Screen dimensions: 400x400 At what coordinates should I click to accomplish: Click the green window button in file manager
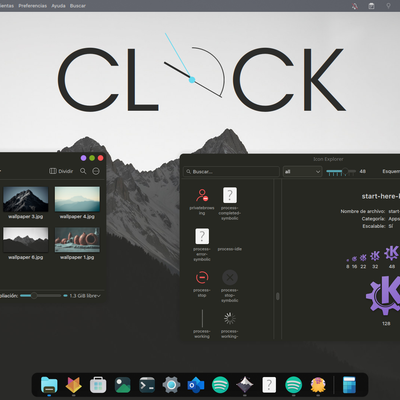point(92,158)
